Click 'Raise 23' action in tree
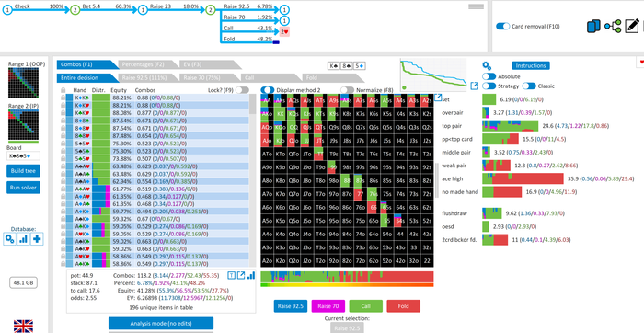The width and height of the screenshot is (644, 333). [160, 6]
